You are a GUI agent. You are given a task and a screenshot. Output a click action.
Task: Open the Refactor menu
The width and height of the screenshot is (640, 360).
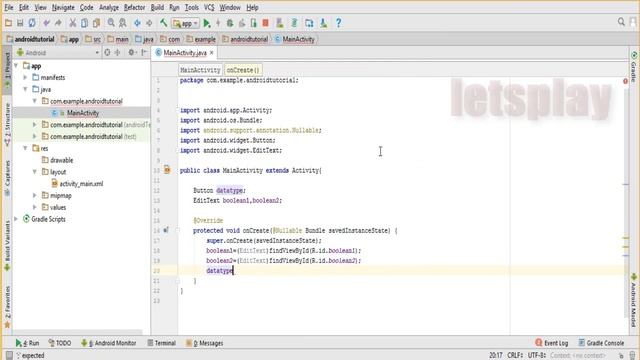pos(134,7)
